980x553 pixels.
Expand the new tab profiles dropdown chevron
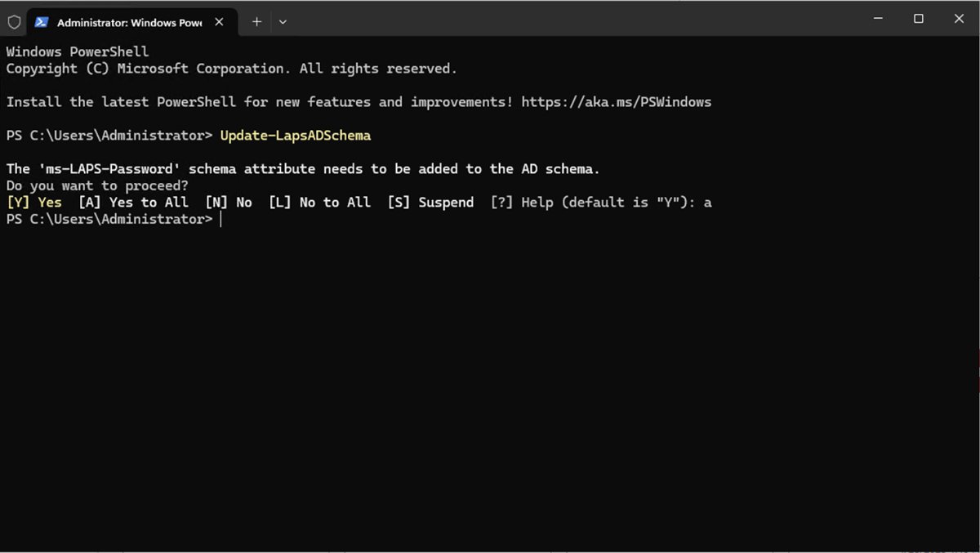(x=283, y=22)
